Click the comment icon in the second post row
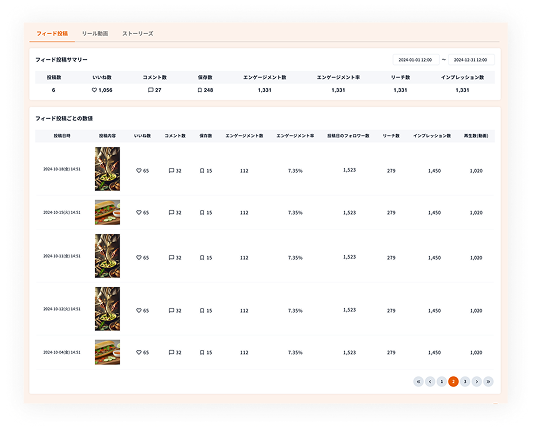 pos(171,212)
